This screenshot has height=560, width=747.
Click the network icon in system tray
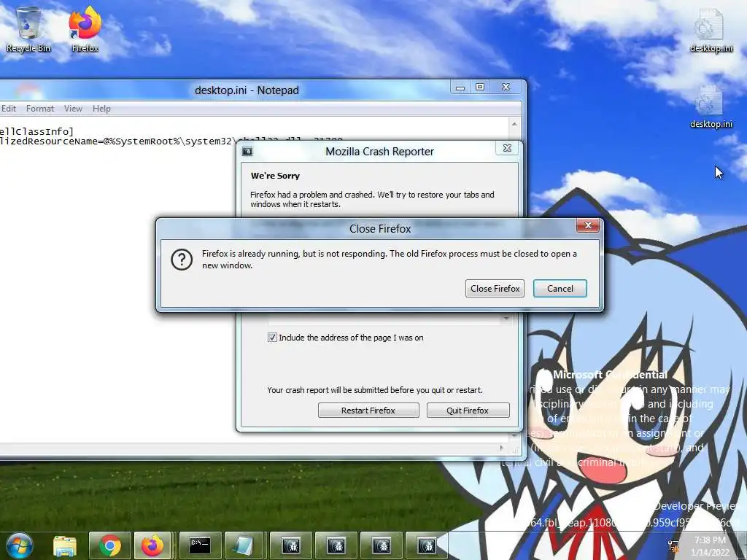click(673, 546)
